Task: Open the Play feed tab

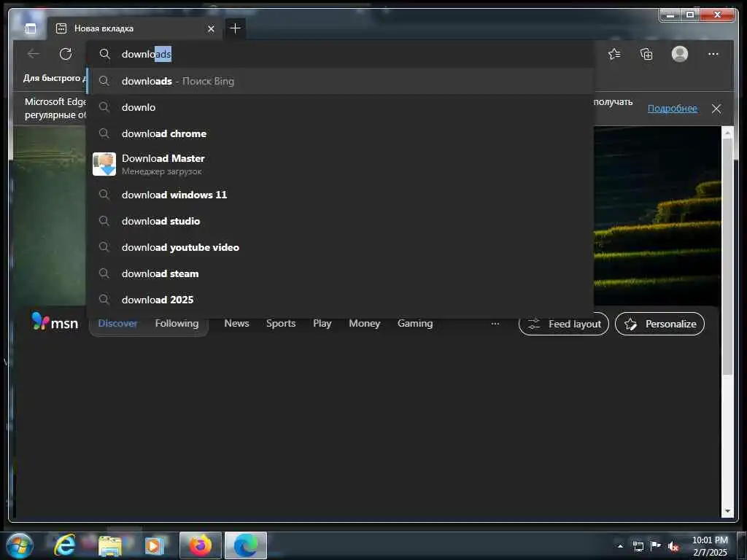Action: click(322, 323)
